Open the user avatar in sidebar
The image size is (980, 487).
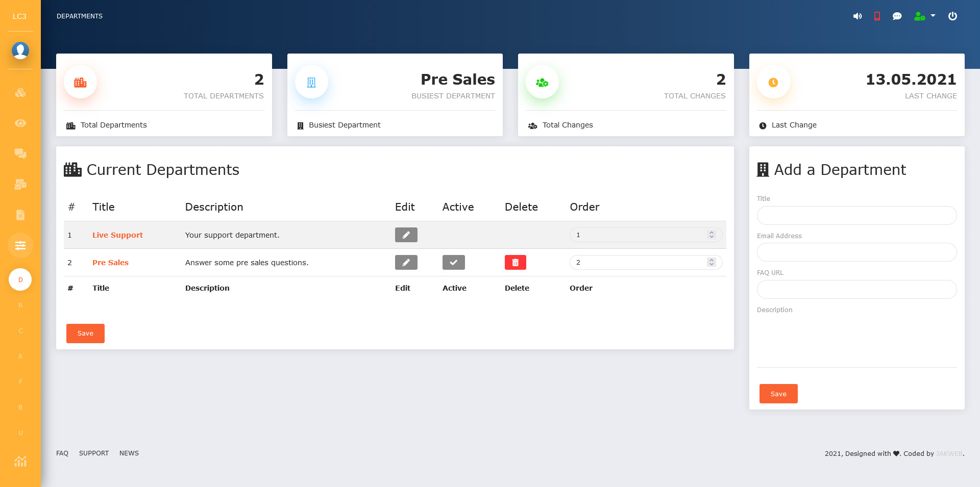20,50
